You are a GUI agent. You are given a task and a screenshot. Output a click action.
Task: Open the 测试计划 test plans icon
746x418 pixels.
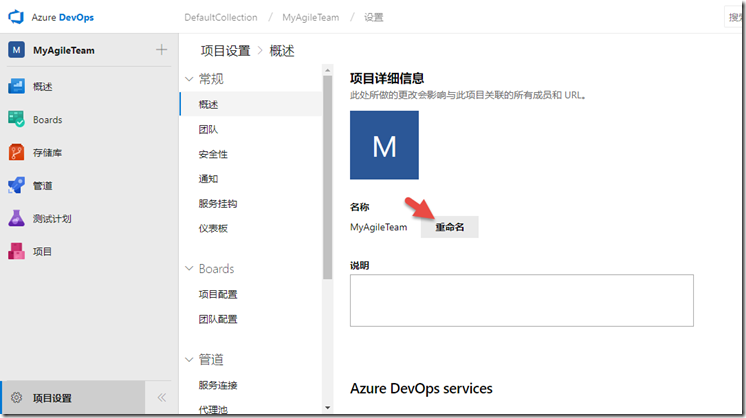click(x=16, y=218)
